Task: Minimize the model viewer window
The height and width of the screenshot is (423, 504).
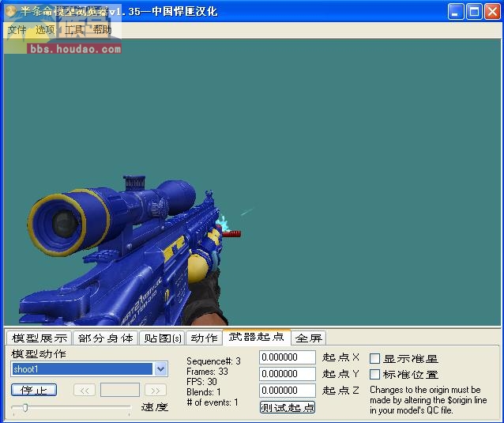Action: pos(456,12)
